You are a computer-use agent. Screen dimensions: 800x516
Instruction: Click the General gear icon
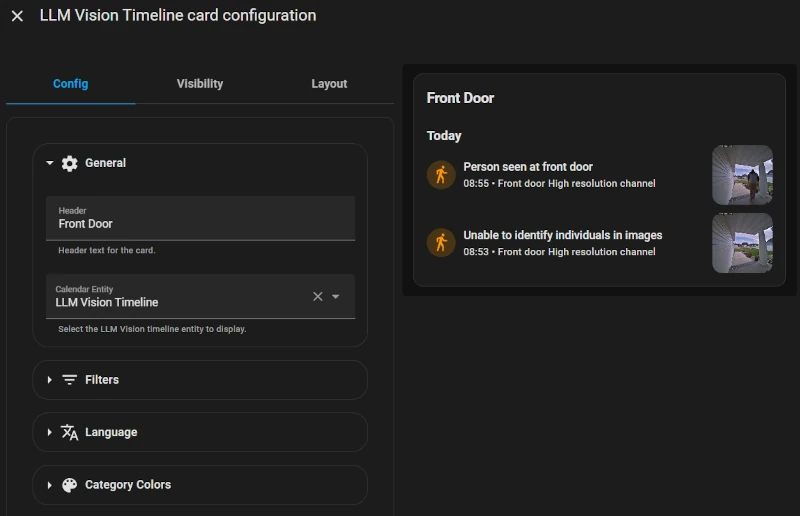pos(69,163)
